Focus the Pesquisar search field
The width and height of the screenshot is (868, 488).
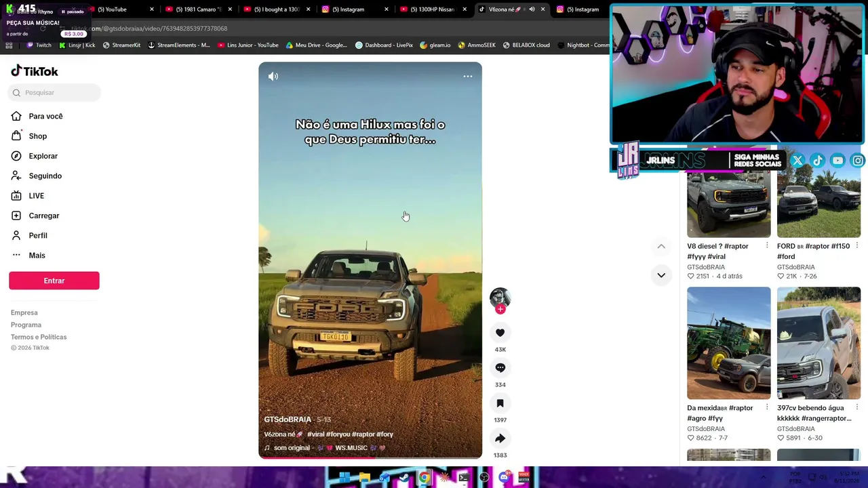point(55,93)
